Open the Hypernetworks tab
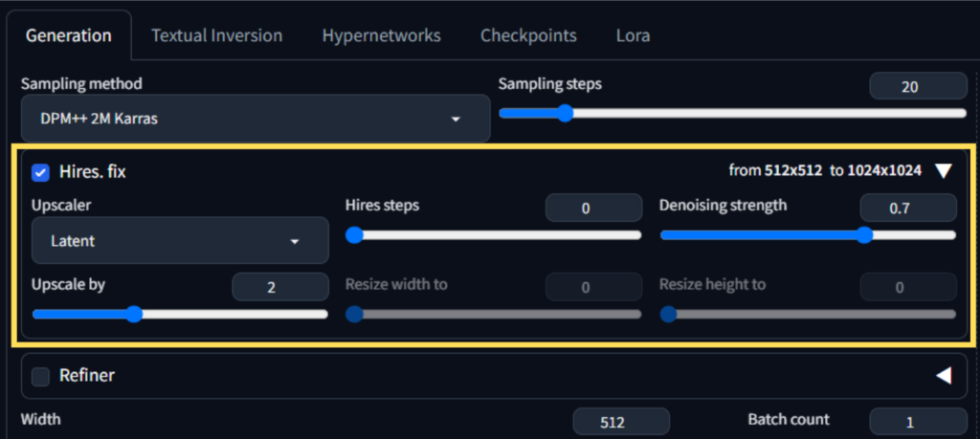Screen dimensions: 980x439 click(381, 35)
